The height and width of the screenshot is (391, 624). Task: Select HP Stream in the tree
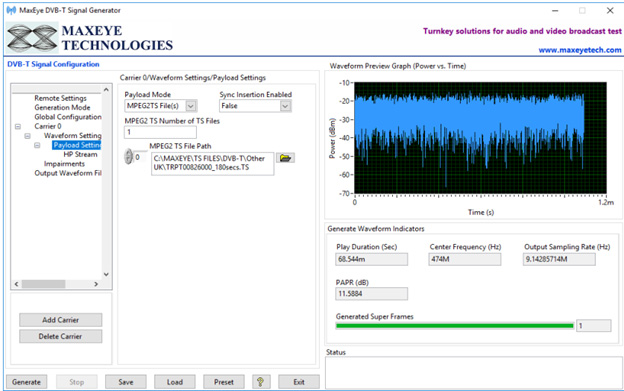click(80, 154)
